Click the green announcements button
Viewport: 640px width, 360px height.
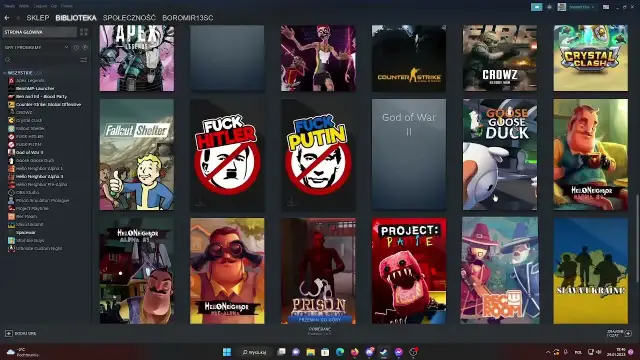[x=537, y=7]
